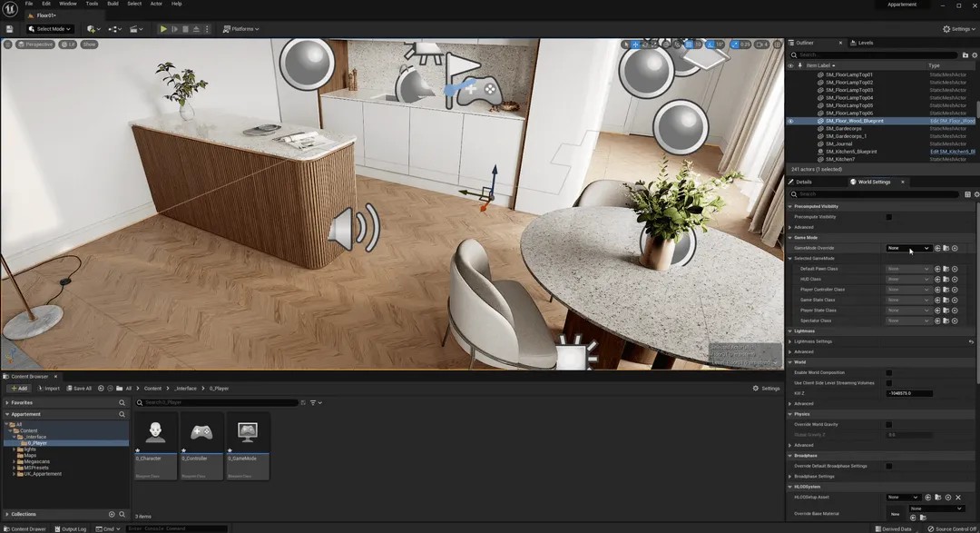Toggle the Precompute Visibility checkbox
The image size is (980, 533).
[888, 216]
